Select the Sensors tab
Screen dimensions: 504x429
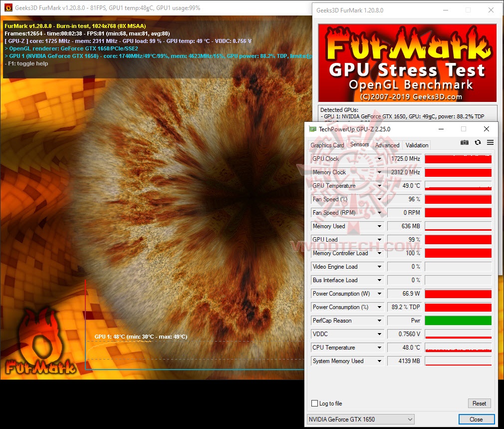click(359, 144)
